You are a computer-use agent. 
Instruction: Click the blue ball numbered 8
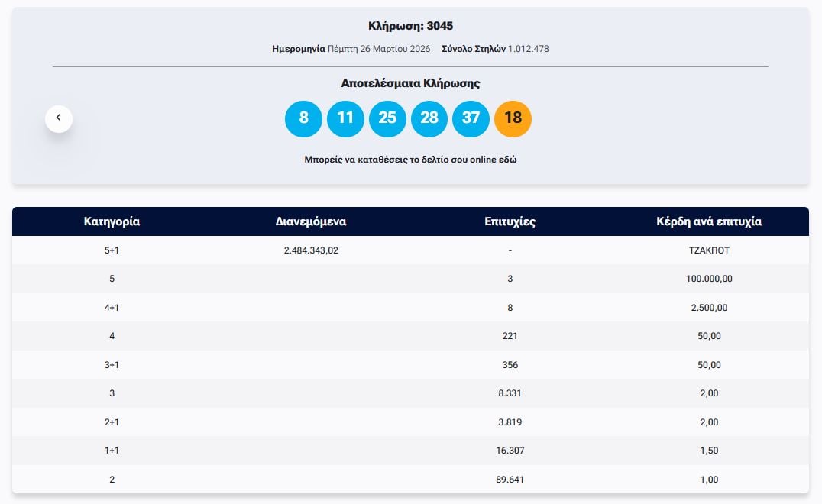coord(303,118)
